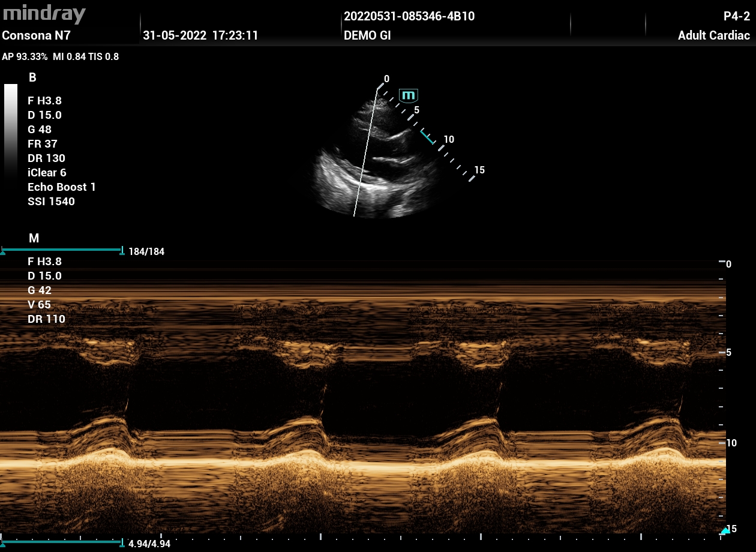Select the Adult Cardiac exam preset label
Image resolution: width=756 pixels, height=552 pixels.
tap(713, 35)
